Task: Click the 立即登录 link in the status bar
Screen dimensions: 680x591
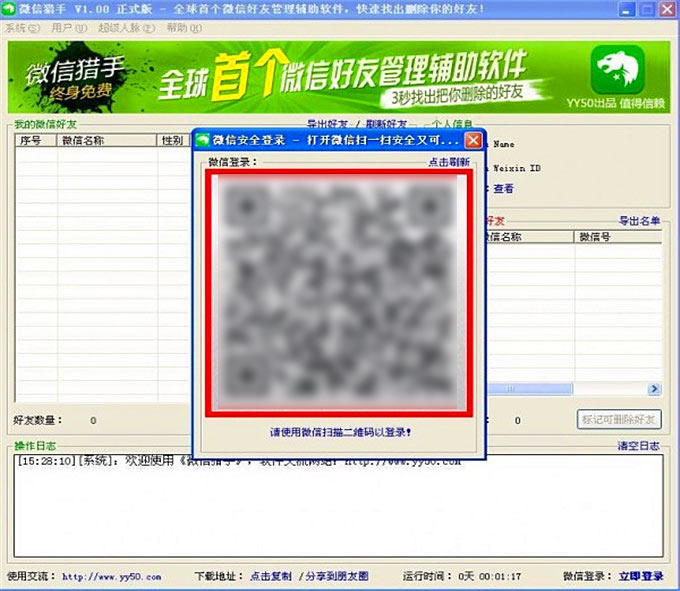Action: tap(641, 576)
